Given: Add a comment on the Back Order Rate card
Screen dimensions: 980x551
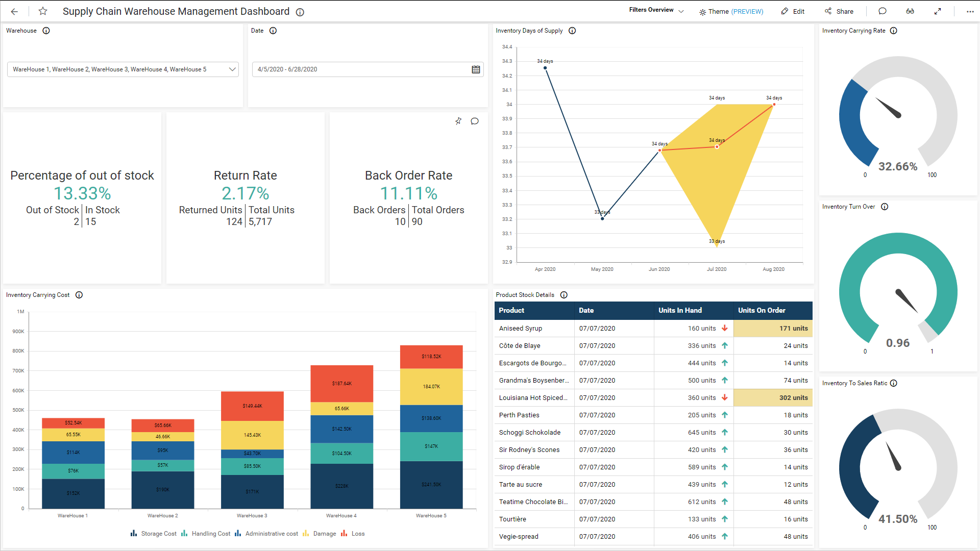Looking at the screenshot, I should pyautogui.click(x=475, y=121).
